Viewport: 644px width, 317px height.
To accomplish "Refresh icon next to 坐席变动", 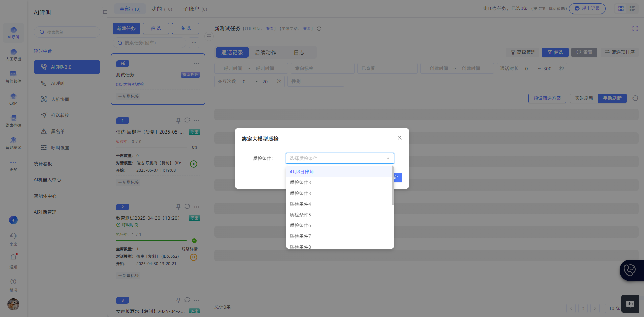I will tap(319, 29).
